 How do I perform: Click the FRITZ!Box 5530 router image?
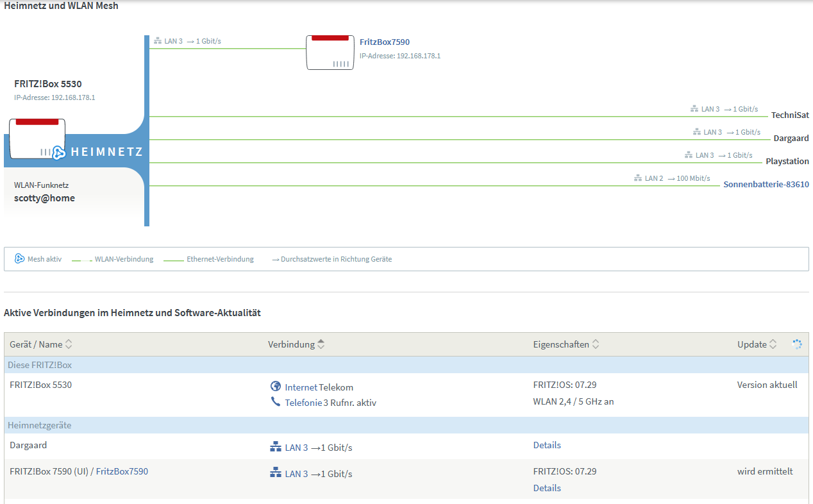tap(38, 139)
